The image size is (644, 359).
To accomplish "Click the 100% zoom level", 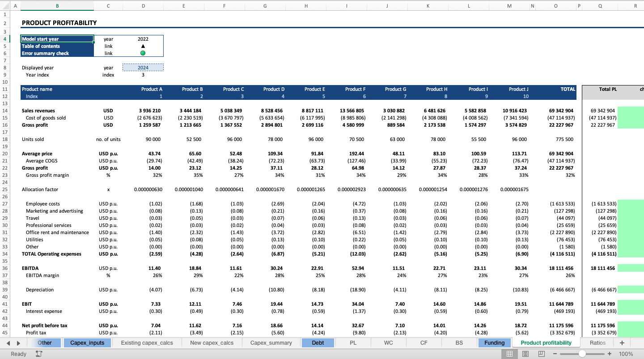I will pyautogui.click(x=626, y=354).
